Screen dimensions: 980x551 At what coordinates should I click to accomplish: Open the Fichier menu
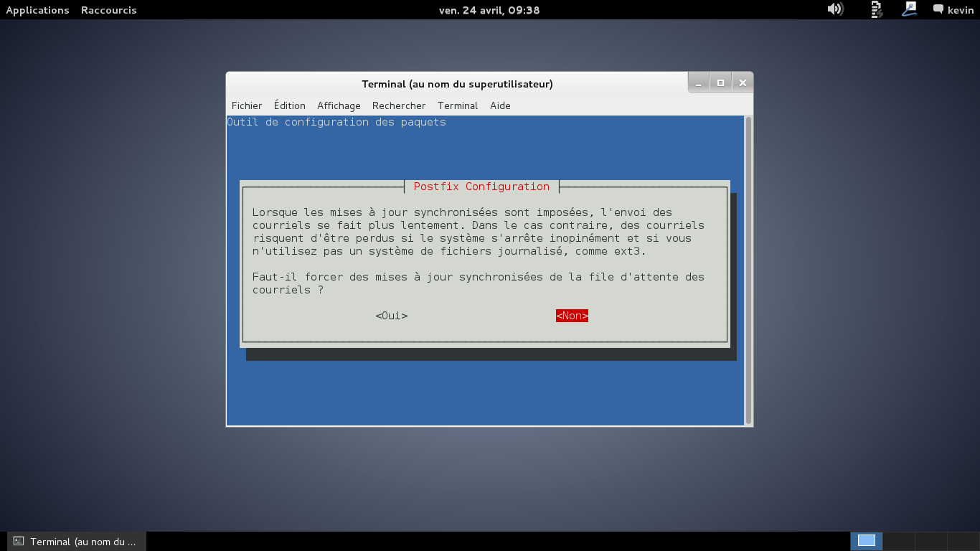(247, 105)
